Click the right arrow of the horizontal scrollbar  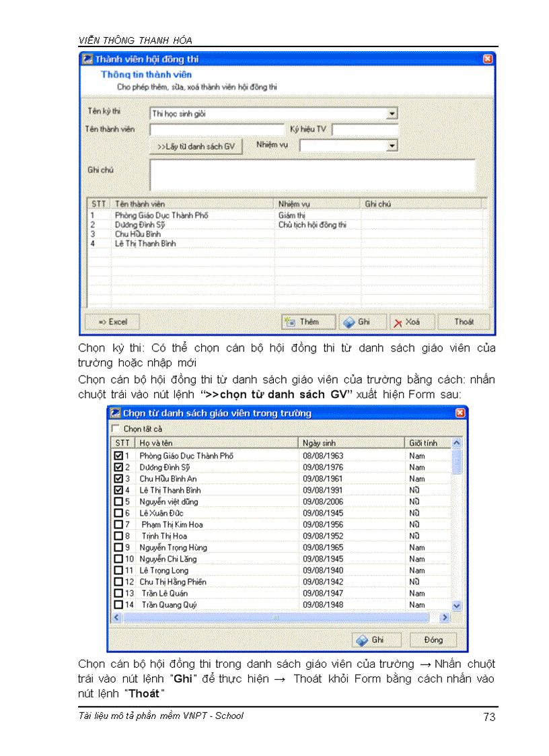click(x=445, y=617)
